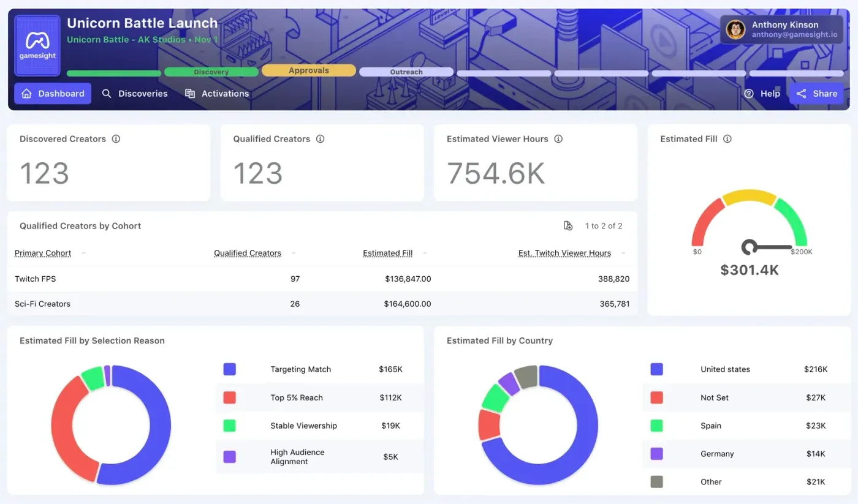Screen dimensions: 858x504
Task: Click the gamesight logo tile
Action: click(x=37, y=45)
